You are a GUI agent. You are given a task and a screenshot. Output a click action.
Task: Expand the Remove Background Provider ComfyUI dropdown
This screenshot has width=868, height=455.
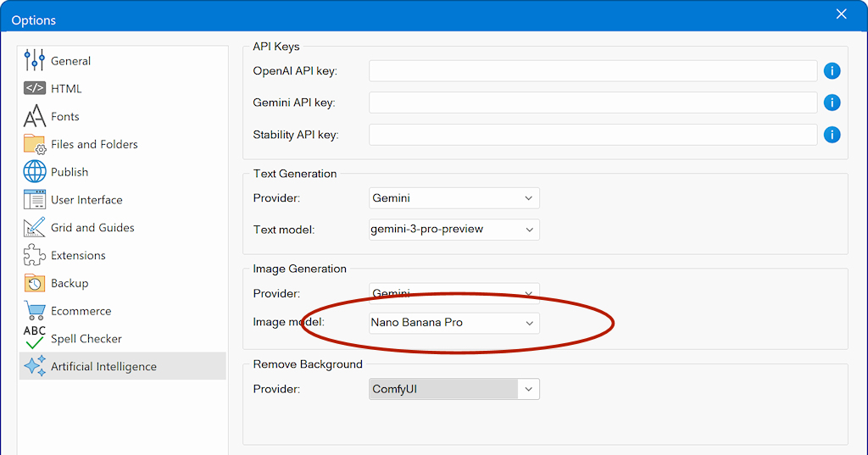(453, 389)
